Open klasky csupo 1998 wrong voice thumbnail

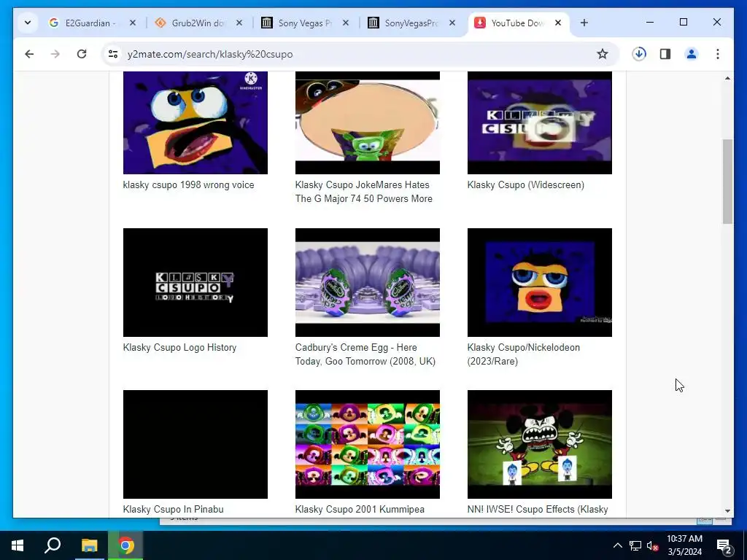tap(196, 122)
